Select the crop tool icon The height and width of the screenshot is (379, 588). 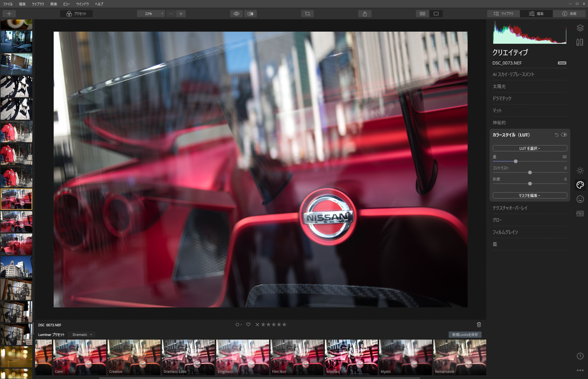click(x=307, y=14)
